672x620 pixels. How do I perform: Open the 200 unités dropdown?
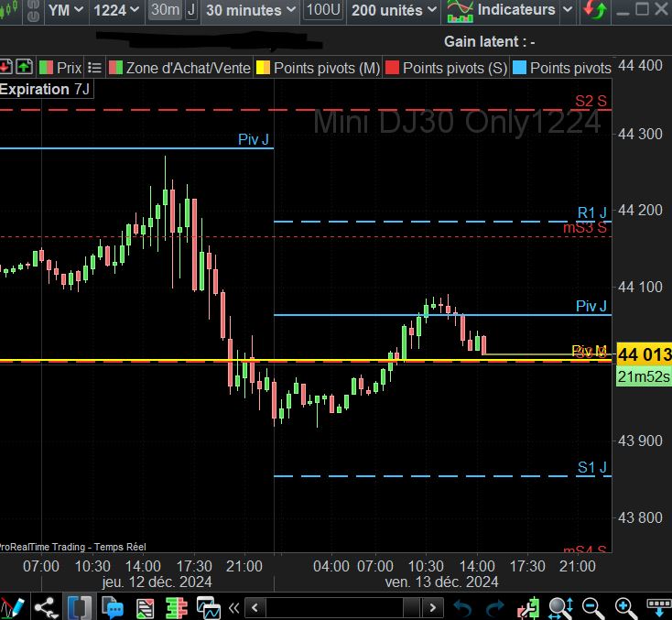[394, 10]
